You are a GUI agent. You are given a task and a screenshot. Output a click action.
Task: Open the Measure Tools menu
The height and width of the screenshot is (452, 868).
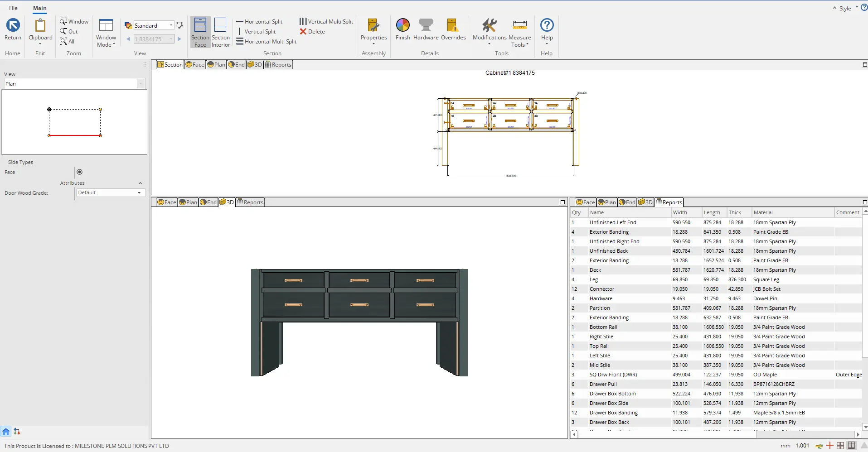click(x=519, y=32)
